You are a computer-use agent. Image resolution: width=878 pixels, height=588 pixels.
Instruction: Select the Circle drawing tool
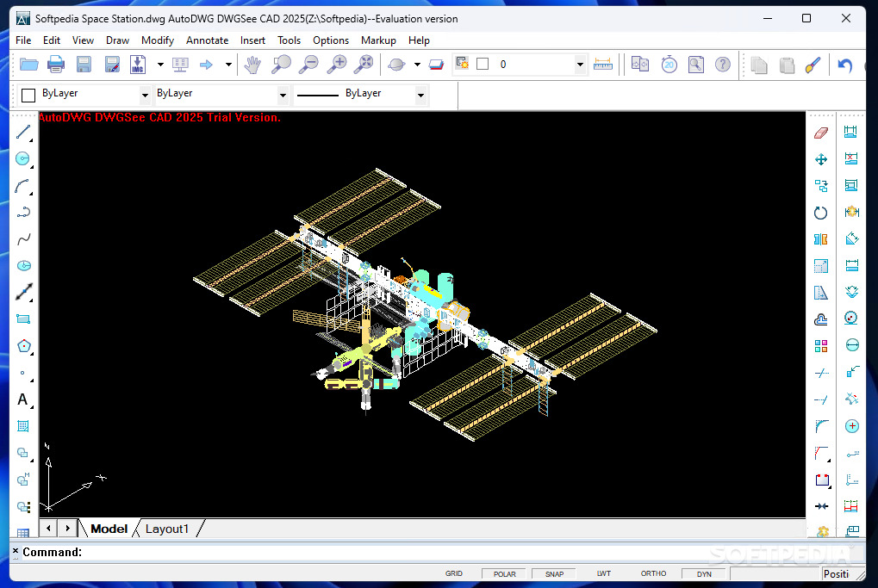pyautogui.click(x=23, y=158)
